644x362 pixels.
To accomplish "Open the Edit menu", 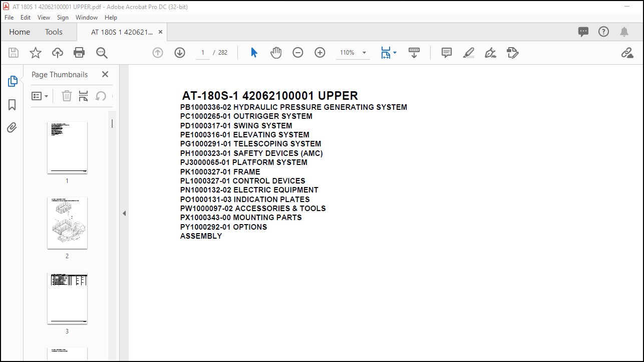I will coord(26,17).
